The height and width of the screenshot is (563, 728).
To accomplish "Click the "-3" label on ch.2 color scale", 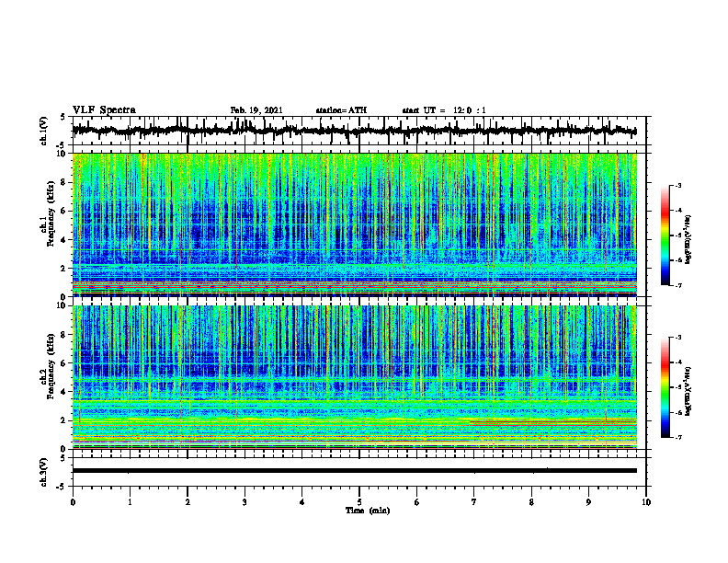I will pyautogui.click(x=678, y=338).
